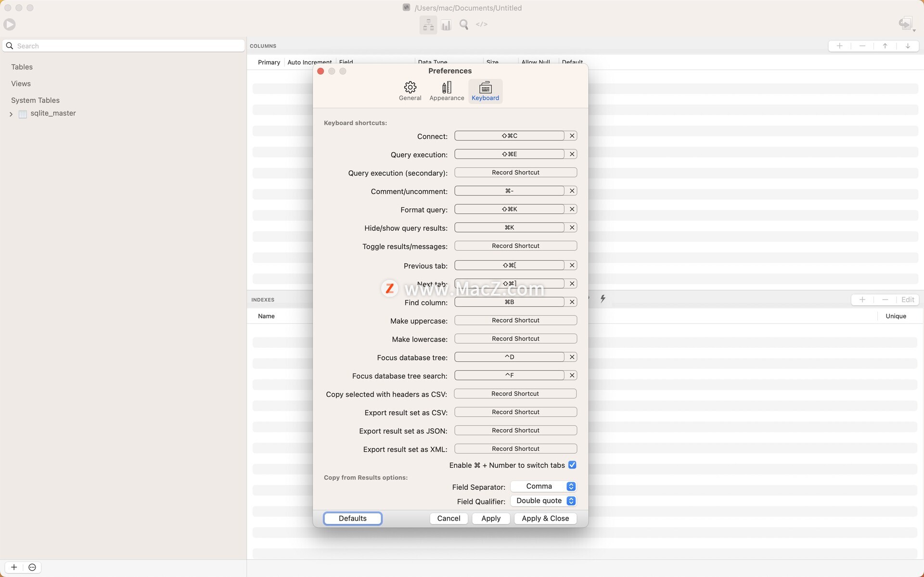Click the plus icon in bottom bar

pyautogui.click(x=14, y=567)
